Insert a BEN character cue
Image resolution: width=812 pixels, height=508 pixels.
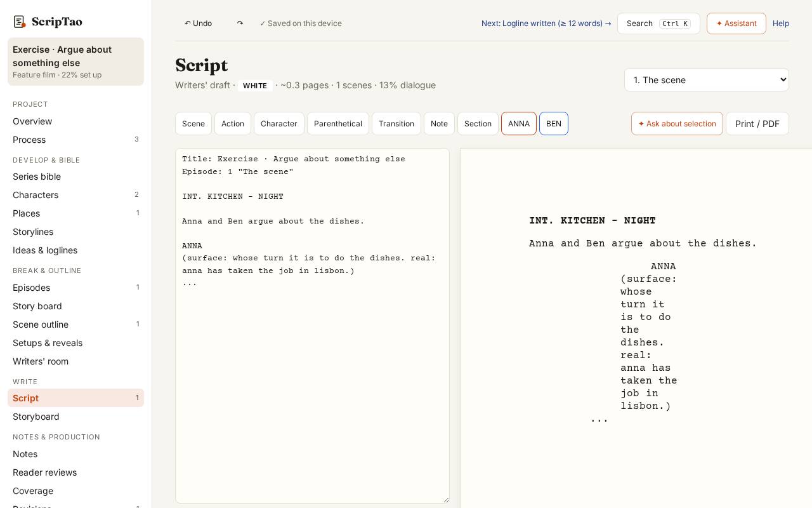click(x=554, y=124)
